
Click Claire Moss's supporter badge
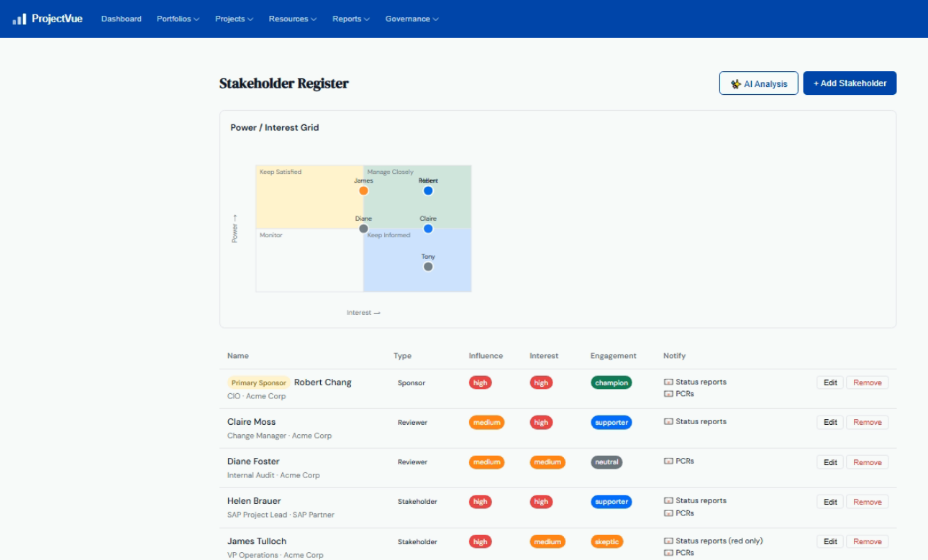click(x=611, y=422)
